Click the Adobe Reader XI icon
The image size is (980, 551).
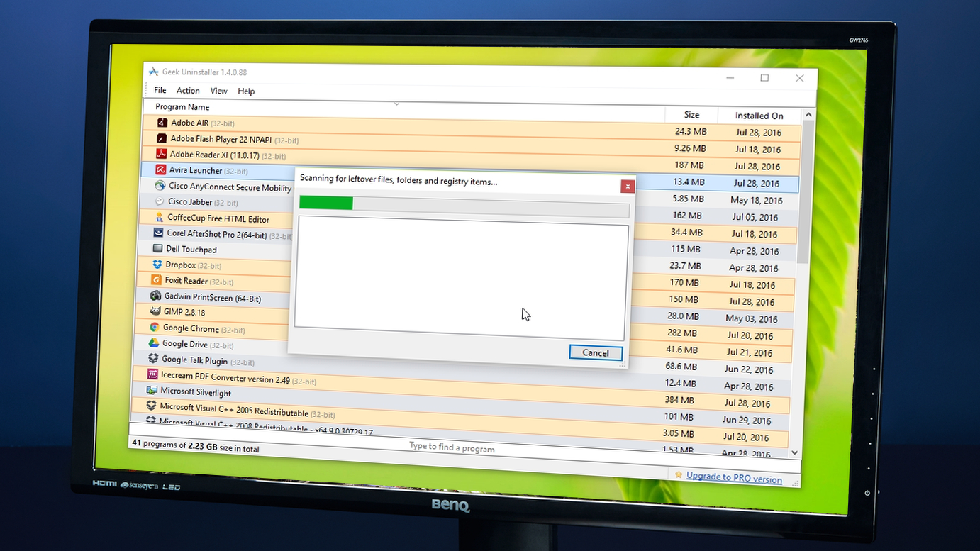click(x=161, y=154)
